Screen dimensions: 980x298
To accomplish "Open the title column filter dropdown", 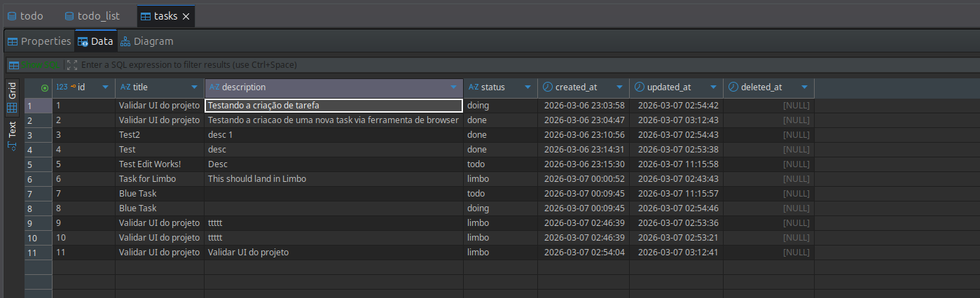I will (x=195, y=87).
